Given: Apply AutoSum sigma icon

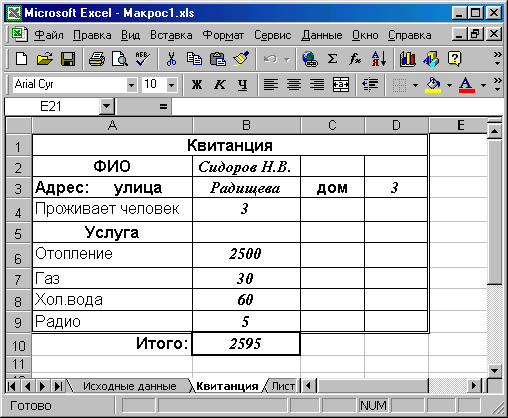Looking at the screenshot, I should click(332, 59).
